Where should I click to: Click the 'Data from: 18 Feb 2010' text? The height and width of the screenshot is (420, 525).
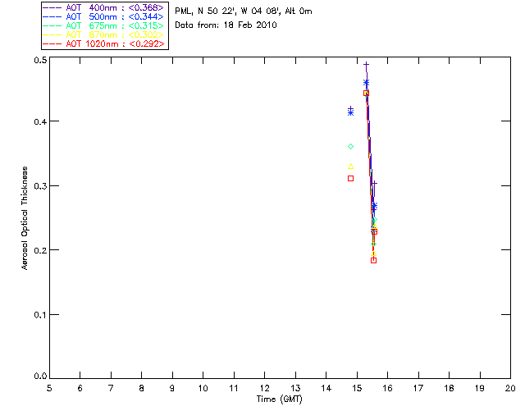[226, 25]
